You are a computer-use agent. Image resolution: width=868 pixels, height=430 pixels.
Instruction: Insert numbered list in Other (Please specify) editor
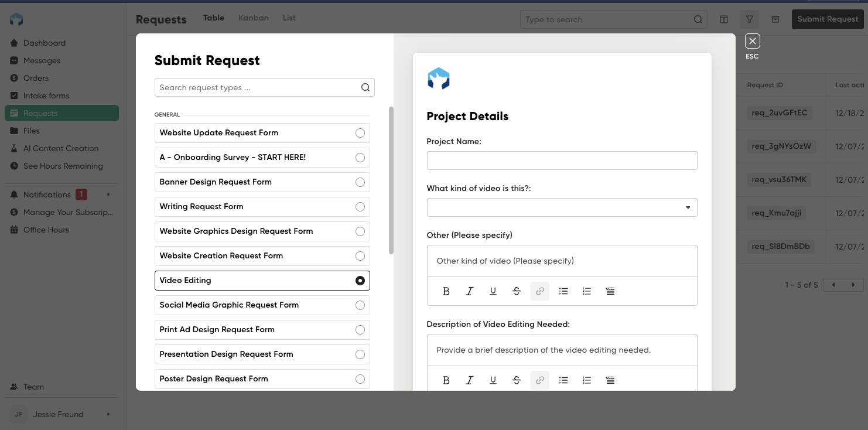tap(587, 291)
